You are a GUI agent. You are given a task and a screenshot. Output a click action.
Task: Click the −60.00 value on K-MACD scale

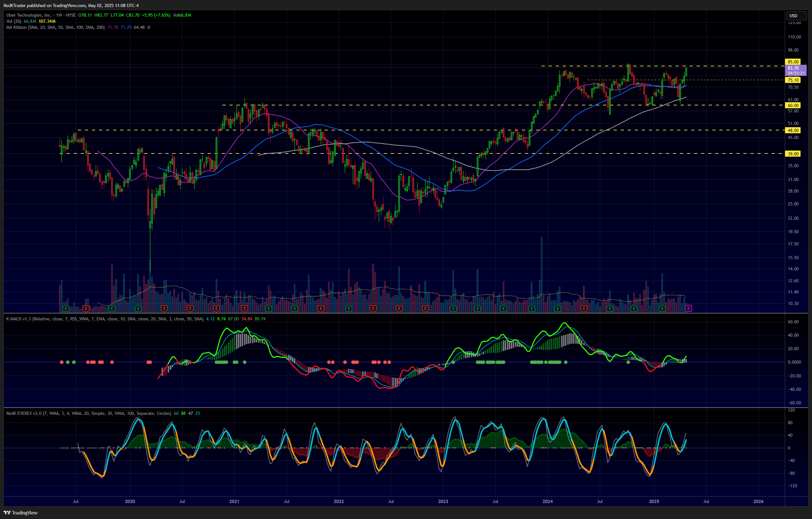[x=794, y=403]
